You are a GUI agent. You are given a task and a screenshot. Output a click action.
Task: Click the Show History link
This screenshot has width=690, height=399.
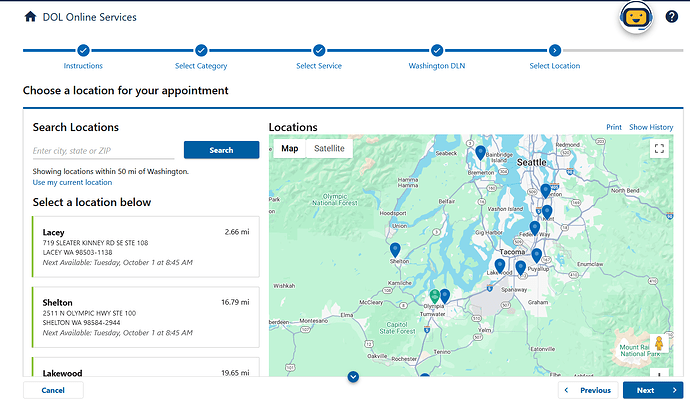click(651, 127)
